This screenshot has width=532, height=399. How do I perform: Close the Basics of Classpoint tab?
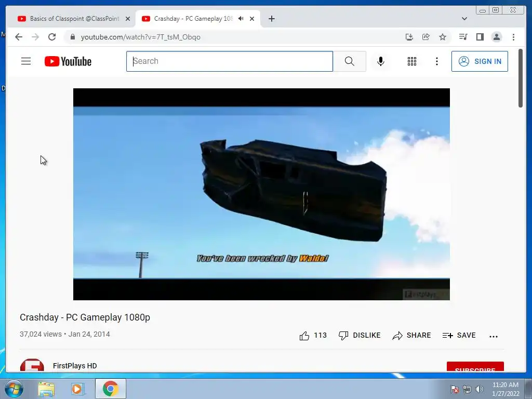(x=128, y=19)
